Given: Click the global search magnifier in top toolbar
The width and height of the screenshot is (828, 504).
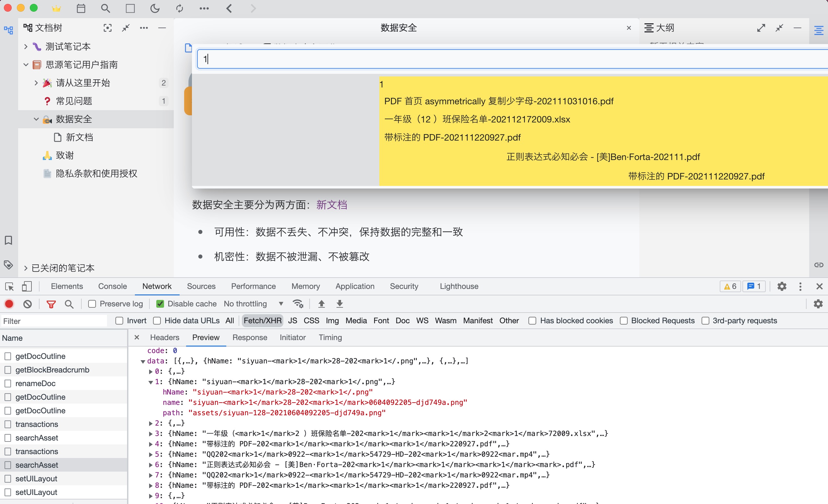Looking at the screenshot, I should 105,8.
